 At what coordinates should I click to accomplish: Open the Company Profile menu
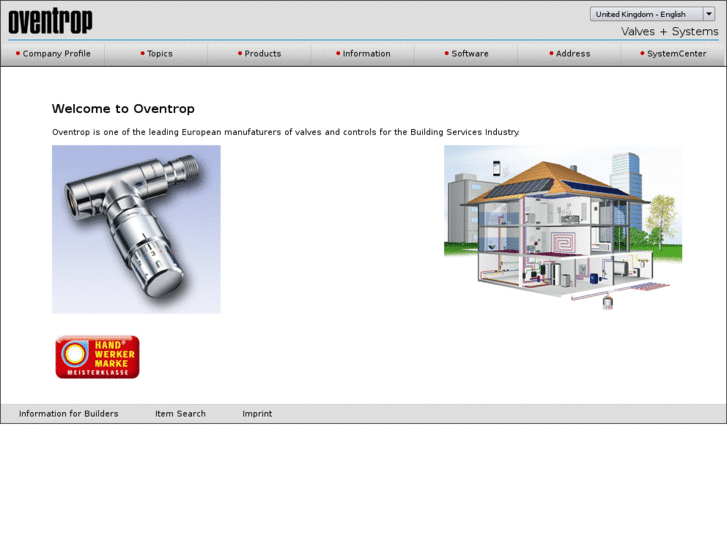[53, 54]
